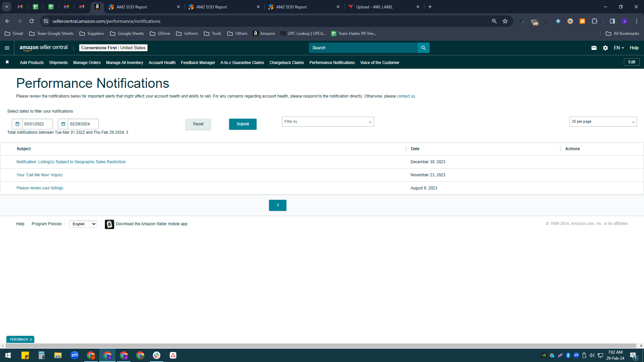Open the start date calendar icon
The height and width of the screenshot is (362, 644).
[17, 124]
